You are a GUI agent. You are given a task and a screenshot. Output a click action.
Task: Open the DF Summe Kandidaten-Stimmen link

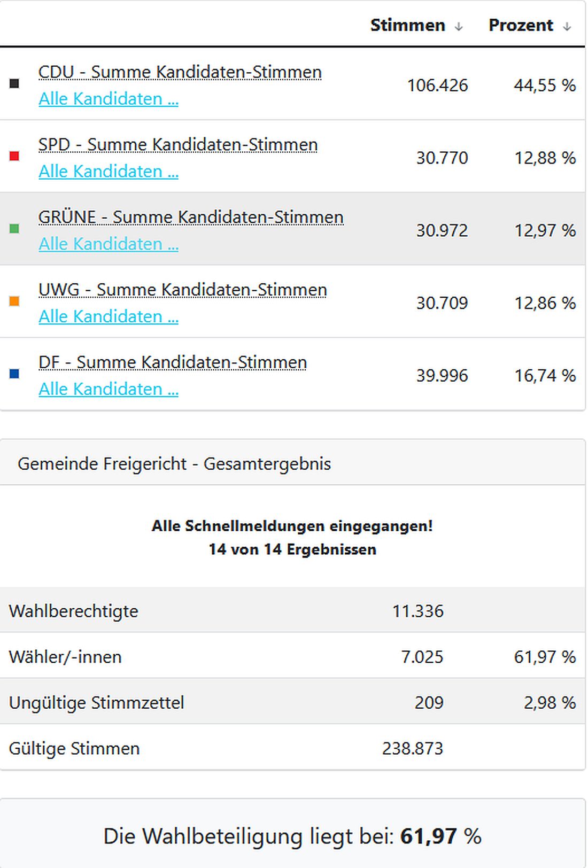(x=172, y=362)
